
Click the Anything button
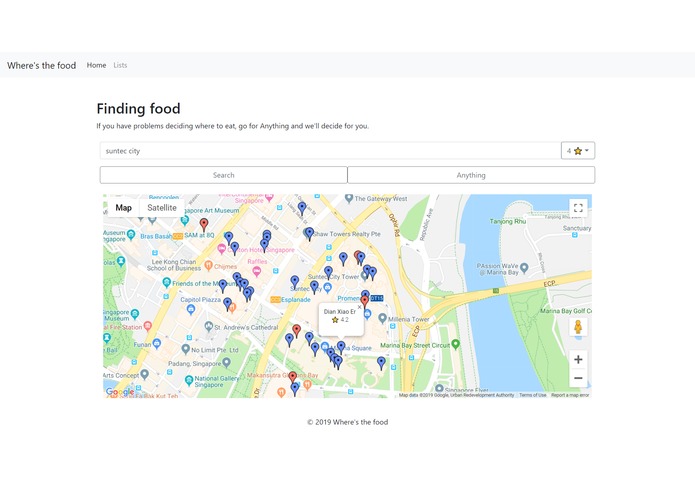471,175
